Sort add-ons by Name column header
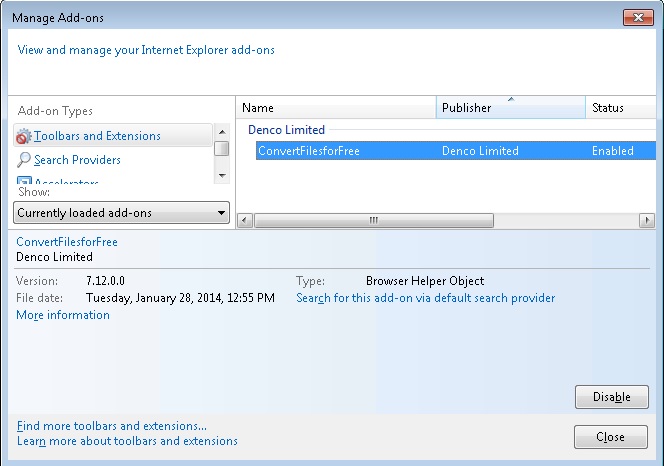This screenshot has width=664, height=466. coord(336,108)
